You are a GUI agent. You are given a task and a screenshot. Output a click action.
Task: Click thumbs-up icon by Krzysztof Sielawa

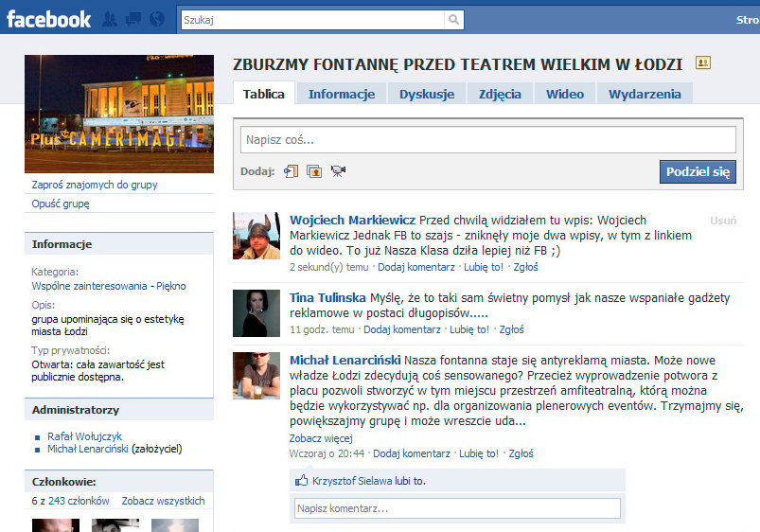point(302,480)
